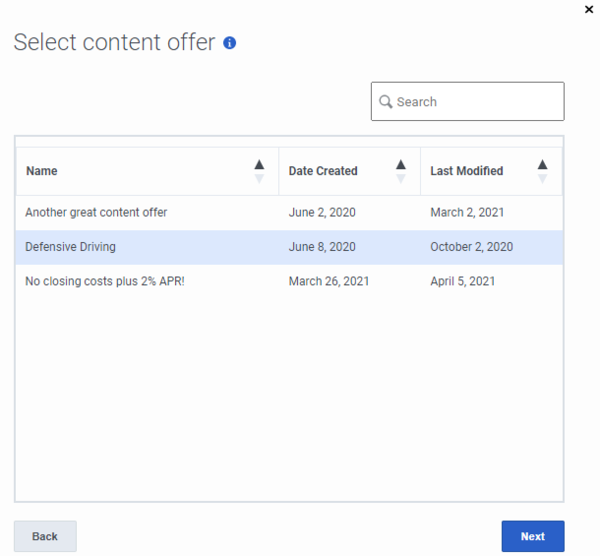
Task: Sort Name column ascending arrow
Action: [259, 165]
